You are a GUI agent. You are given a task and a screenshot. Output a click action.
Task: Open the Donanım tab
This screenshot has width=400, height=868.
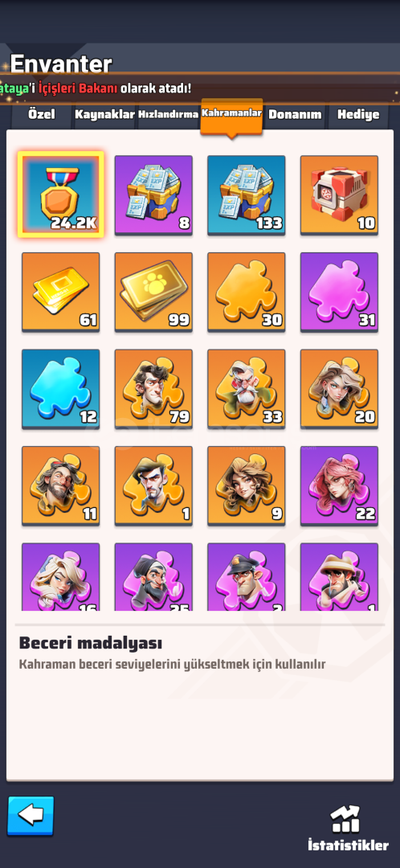tap(295, 115)
